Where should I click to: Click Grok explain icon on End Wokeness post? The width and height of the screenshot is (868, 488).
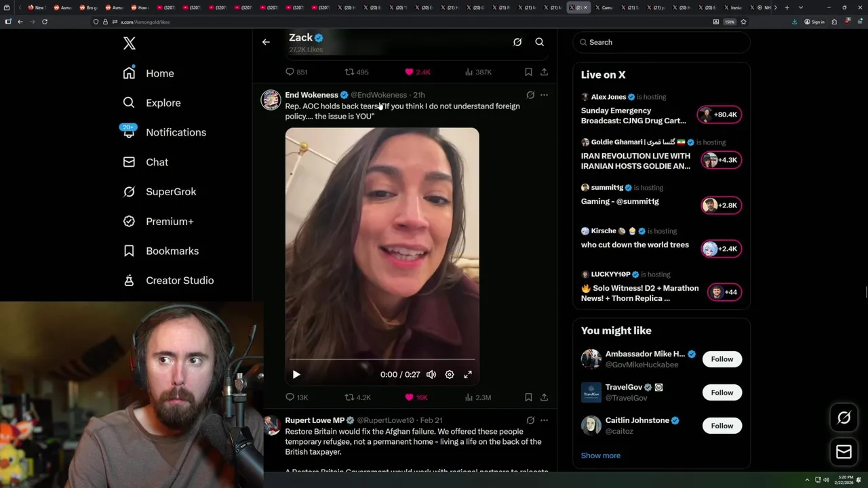pyautogui.click(x=530, y=95)
